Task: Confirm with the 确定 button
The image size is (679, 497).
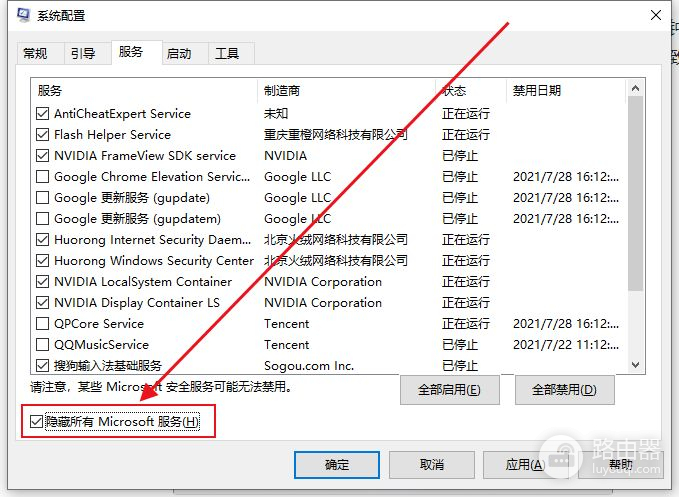Action: (x=337, y=465)
